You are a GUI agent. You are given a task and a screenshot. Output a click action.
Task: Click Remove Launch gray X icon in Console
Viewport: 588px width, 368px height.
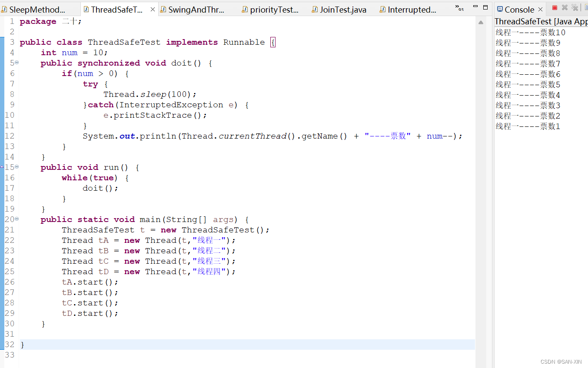[565, 7]
